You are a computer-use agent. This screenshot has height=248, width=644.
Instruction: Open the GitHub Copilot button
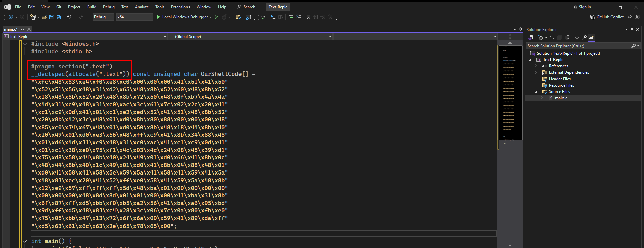(x=607, y=17)
